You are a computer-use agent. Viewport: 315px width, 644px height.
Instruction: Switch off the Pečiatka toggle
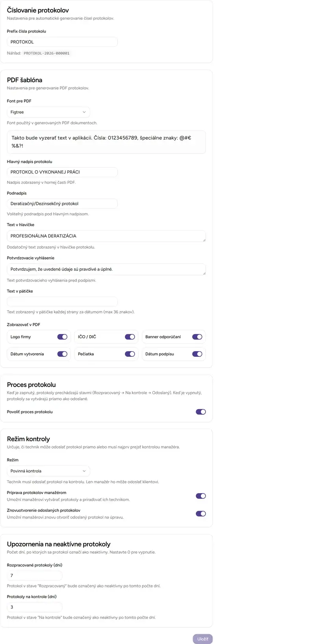pos(130,354)
